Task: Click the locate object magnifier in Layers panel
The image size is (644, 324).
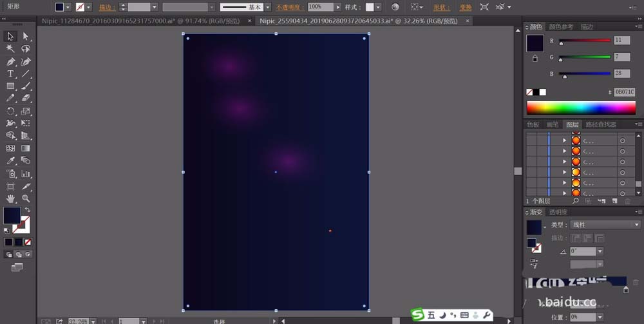Action: pyautogui.click(x=575, y=201)
